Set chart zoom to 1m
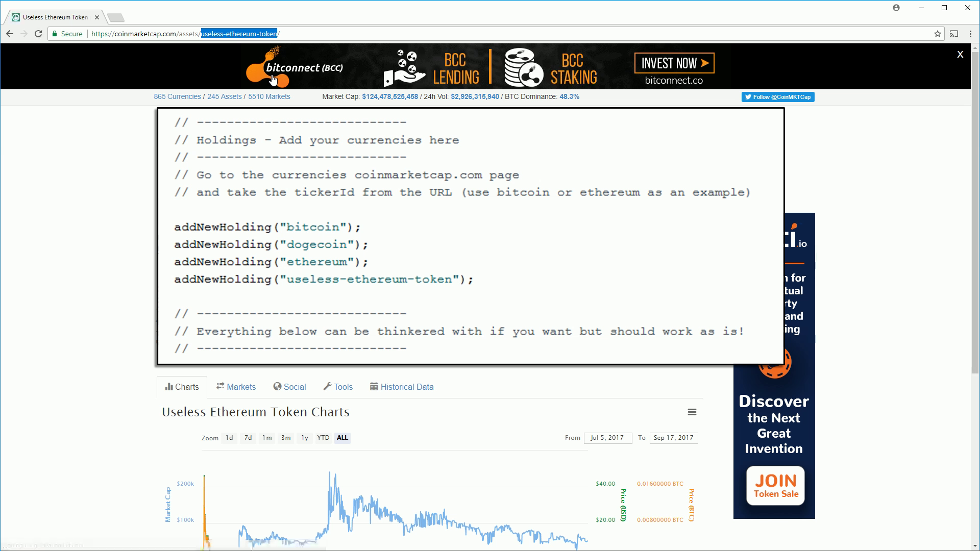 pyautogui.click(x=267, y=438)
